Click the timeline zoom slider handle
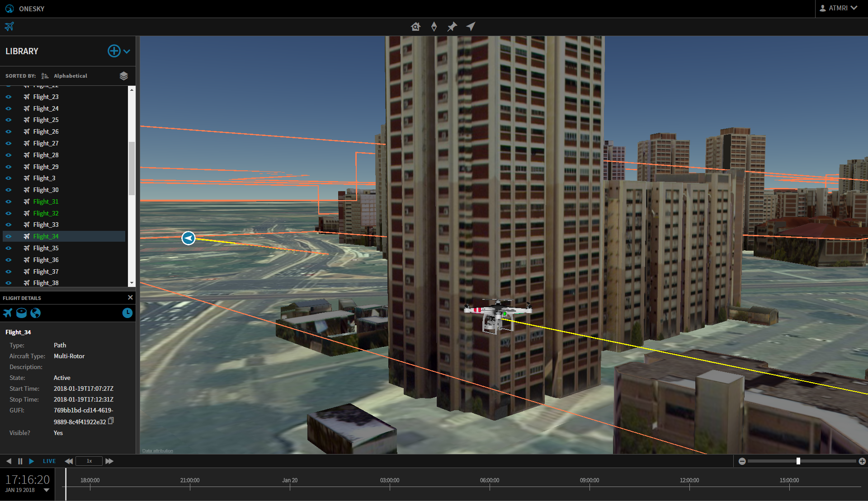 (798, 461)
